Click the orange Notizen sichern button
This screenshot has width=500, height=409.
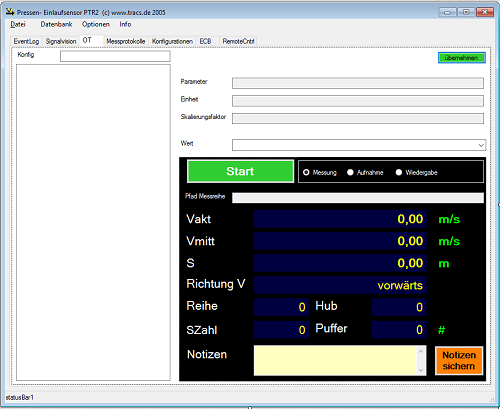(459, 361)
